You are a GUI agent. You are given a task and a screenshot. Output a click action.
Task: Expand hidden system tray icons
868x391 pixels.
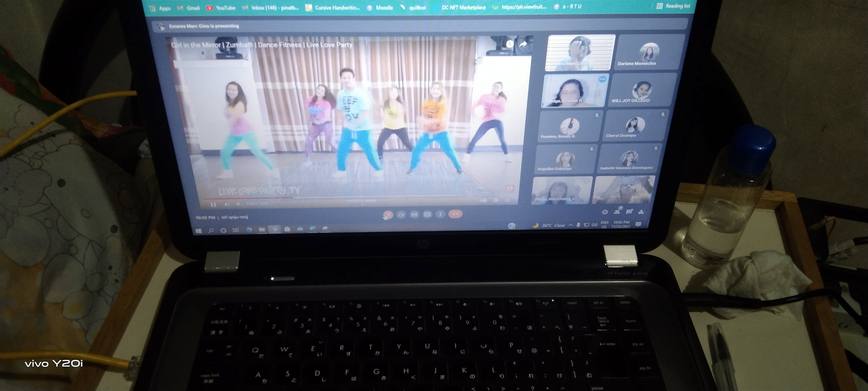(570, 225)
